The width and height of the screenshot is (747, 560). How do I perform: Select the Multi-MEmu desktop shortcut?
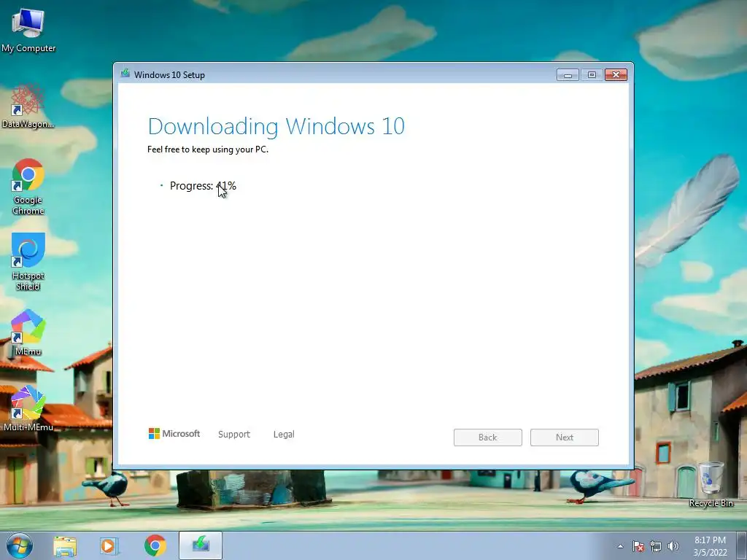[28, 408]
